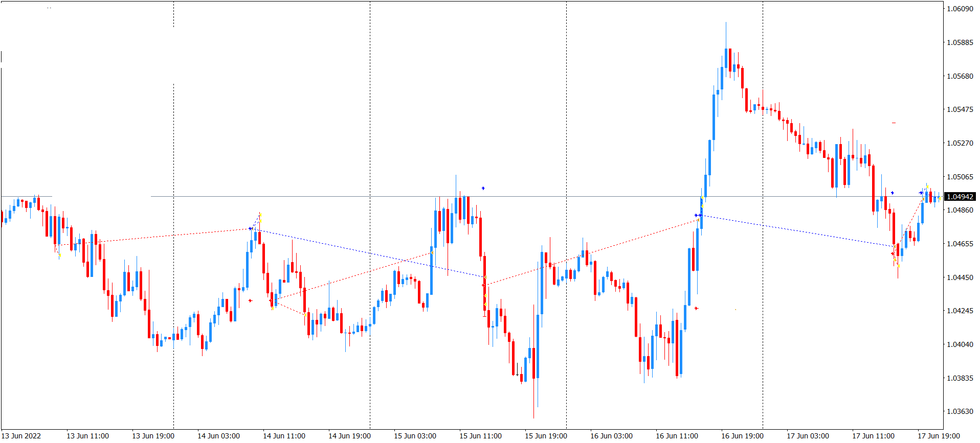Click the 1.03630 price scale label

(960, 411)
